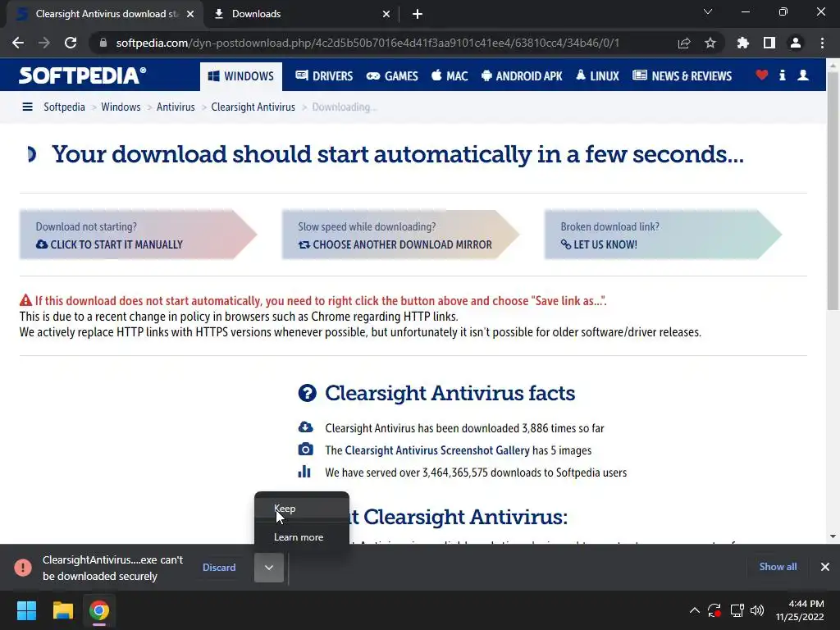Click the share page icon in address bar
The image size is (840, 630).
pos(684,43)
